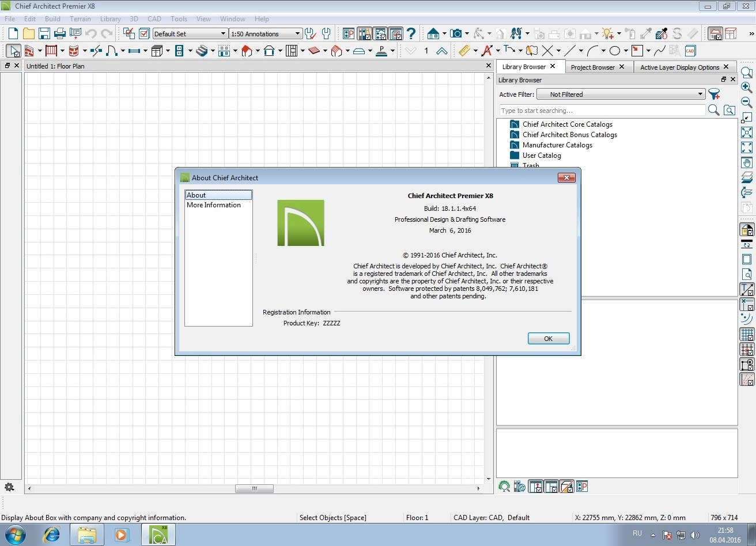The width and height of the screenshot is (756, 546).
Task: Print with the printer toolbar icon
Action: click(x=59, y=33)
